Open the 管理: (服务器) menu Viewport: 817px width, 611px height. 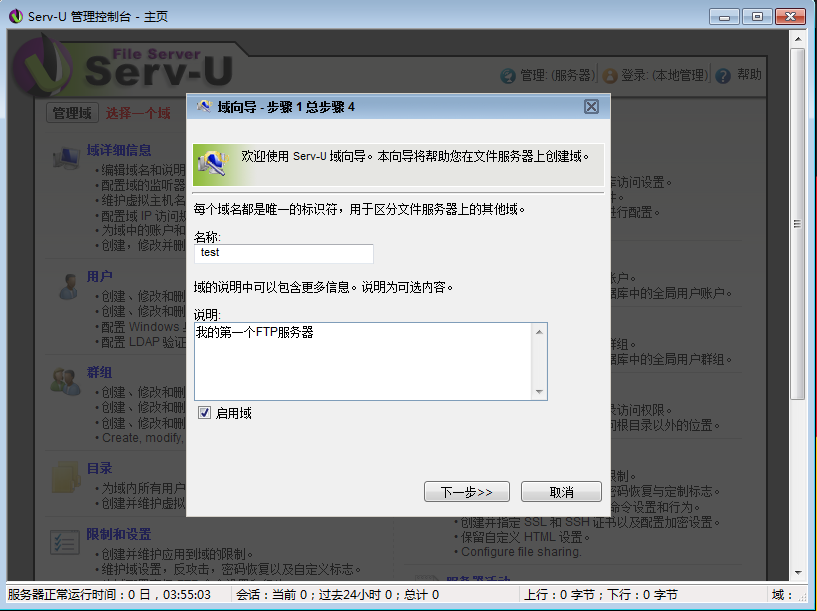(x=548, y=76)
